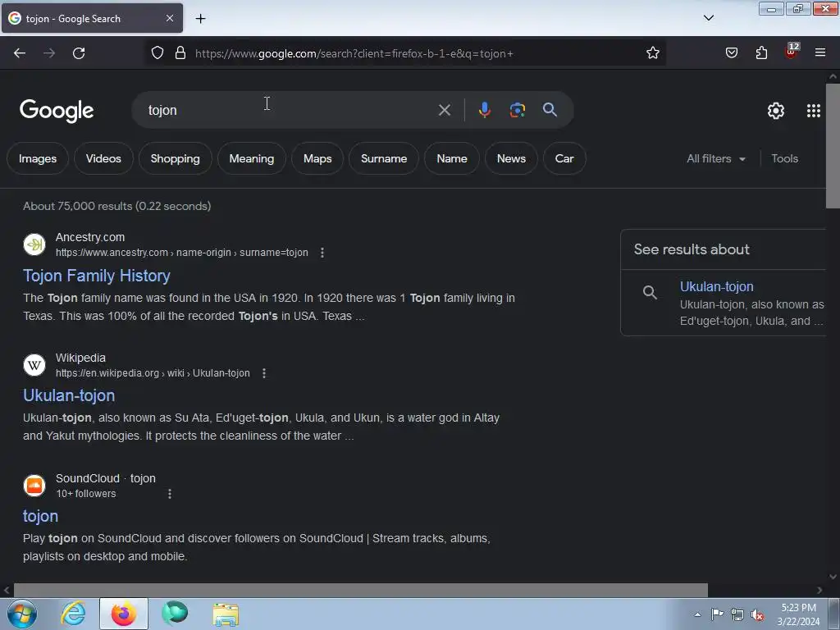
Task: Open the Firefox extensions puzzle icon
Action: click(761, 52)
